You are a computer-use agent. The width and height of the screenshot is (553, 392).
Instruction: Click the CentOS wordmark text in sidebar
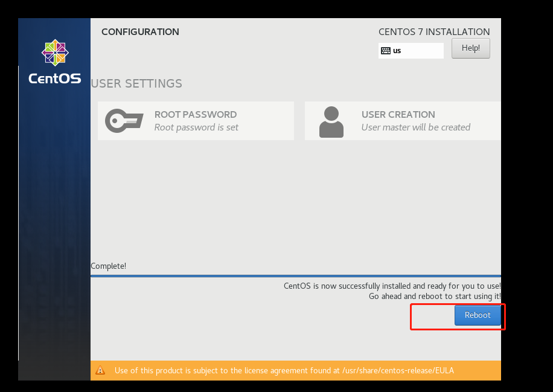(55, 79)
